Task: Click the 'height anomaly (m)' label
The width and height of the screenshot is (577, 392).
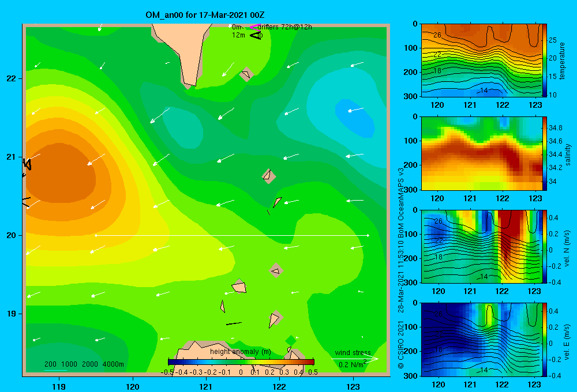Action: click(241, 352)
